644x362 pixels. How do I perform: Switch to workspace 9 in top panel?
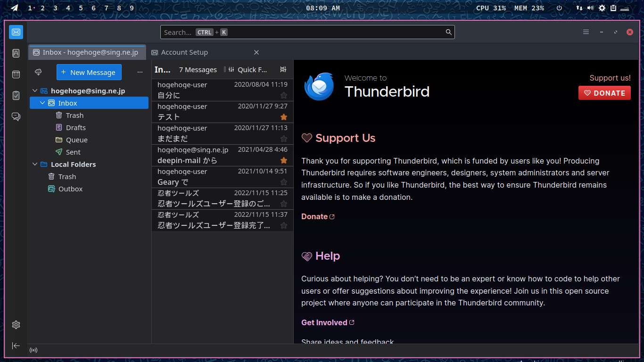132,8
